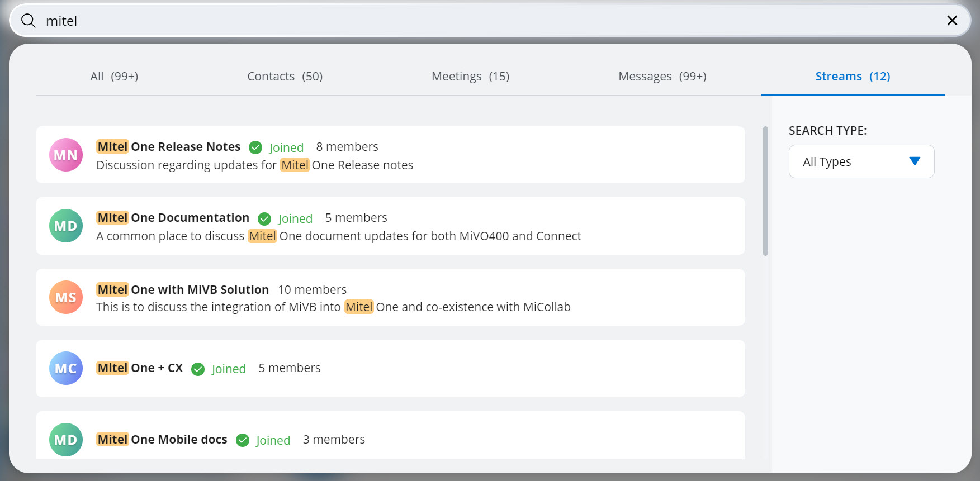Click the blue MC stream avatar

(x=66, y=368)
